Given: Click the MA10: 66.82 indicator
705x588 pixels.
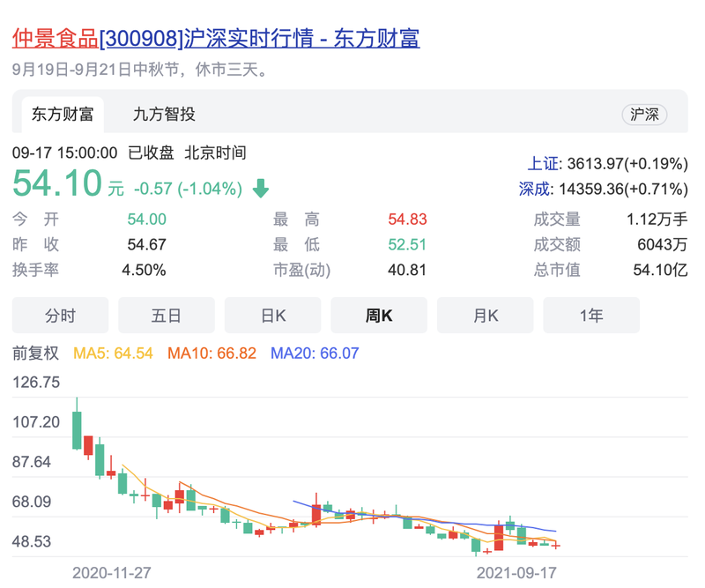Looking at the screenshot, I should tap(211, 354).
